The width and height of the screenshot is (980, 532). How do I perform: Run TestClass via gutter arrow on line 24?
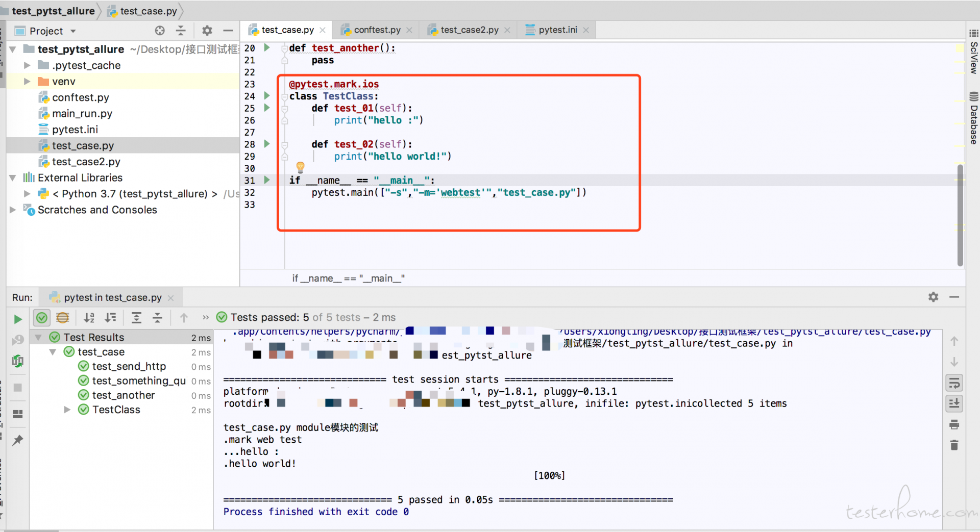pyautogui.click(x=266, y=95)
